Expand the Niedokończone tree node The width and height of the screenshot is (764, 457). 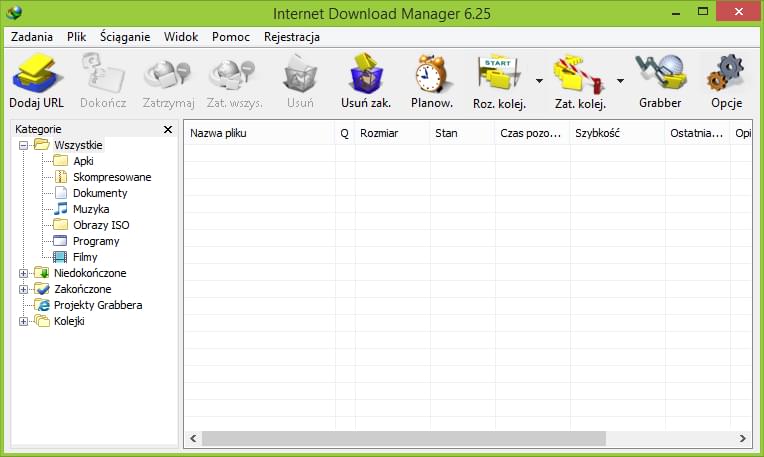click(24, 273)
